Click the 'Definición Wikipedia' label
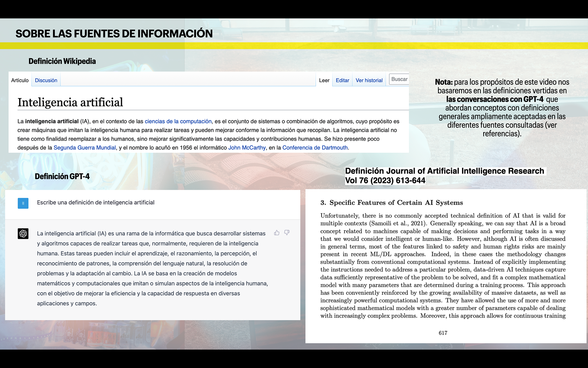The width and height of the screenshot is (588, 368). point(62,61)
